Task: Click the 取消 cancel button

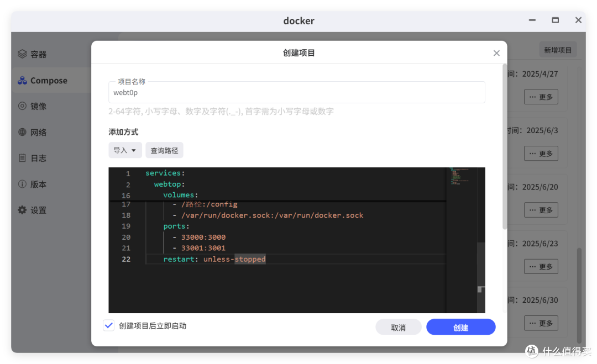Action: pos(398,327)
